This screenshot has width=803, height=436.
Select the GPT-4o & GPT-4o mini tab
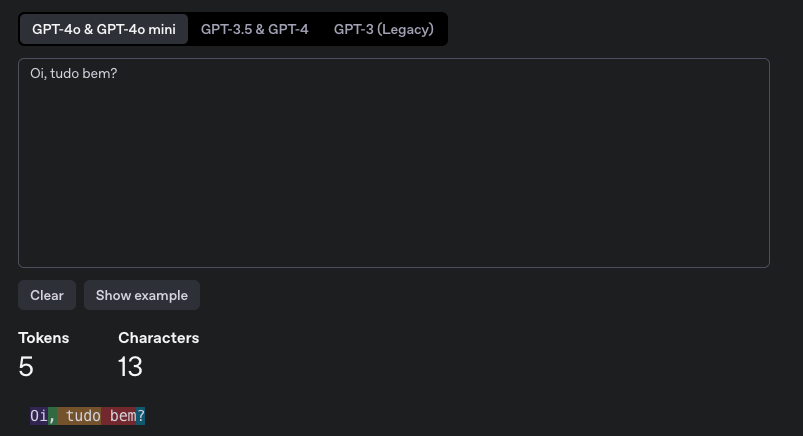(x=104, y=29)
